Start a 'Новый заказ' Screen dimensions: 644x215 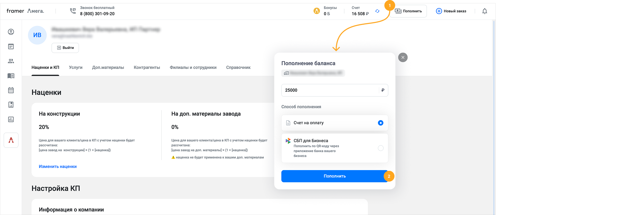(x=451, y=11)
